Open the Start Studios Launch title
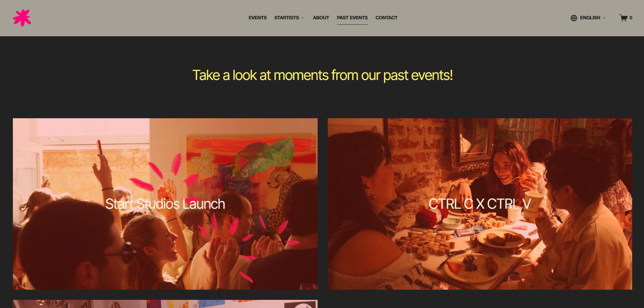Viewport: 644px width, 308px height. pyautogui.click(x=165, y=204)
